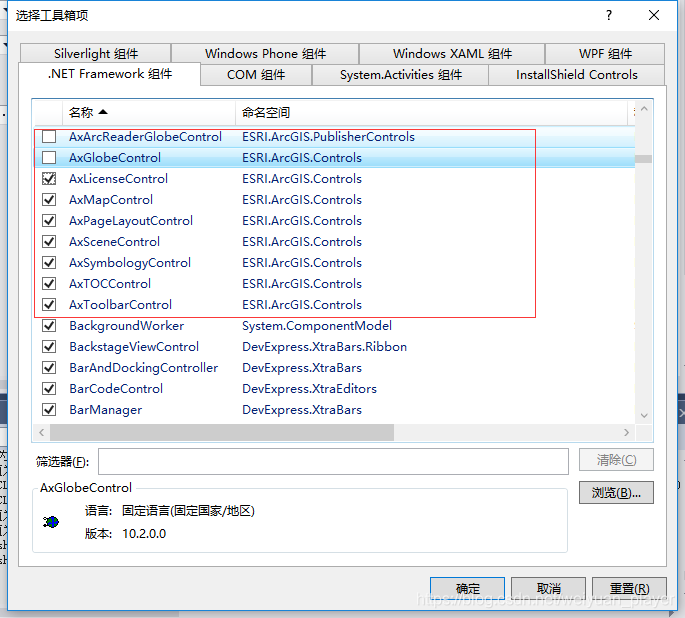Uncheck the AxSymbologyControl checkbox
685x618 pixels.
point(49,262)
